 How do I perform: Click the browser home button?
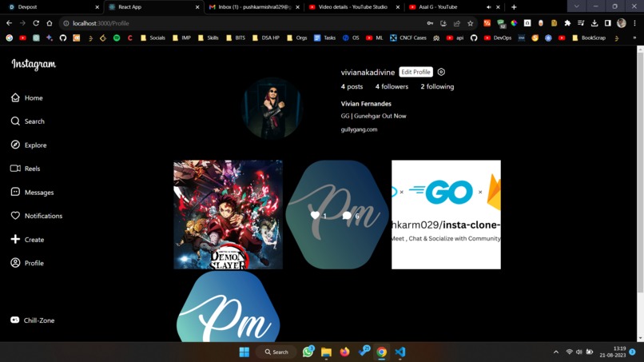50,23
